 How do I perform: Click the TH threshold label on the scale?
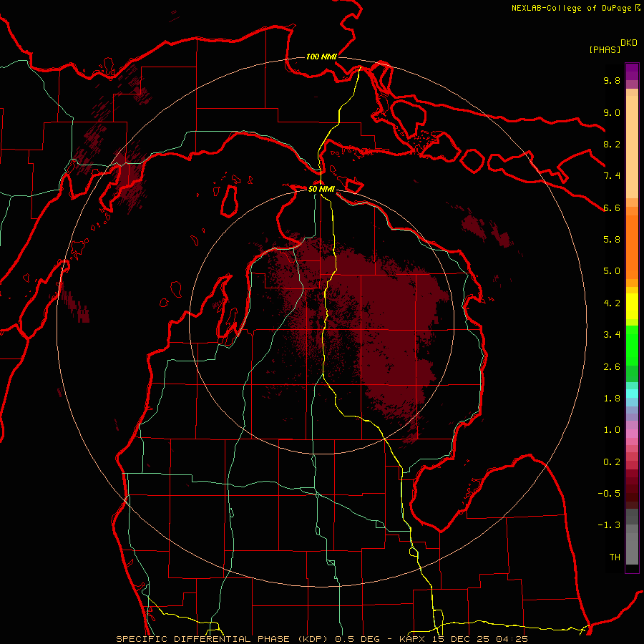click(x=615, y=557)
